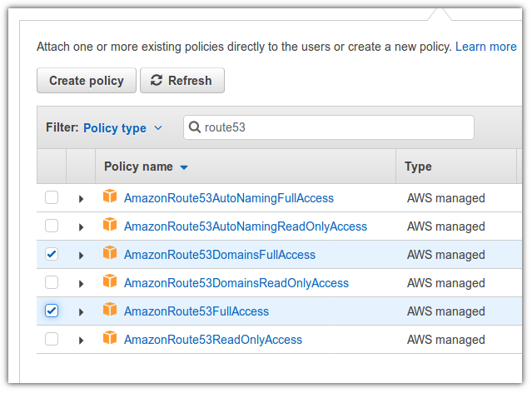Viewport: 532px width, 393px height.
Task: Open the AmazonRoute53AutoNamingFullAccess policy link
Action: (229, 198)
